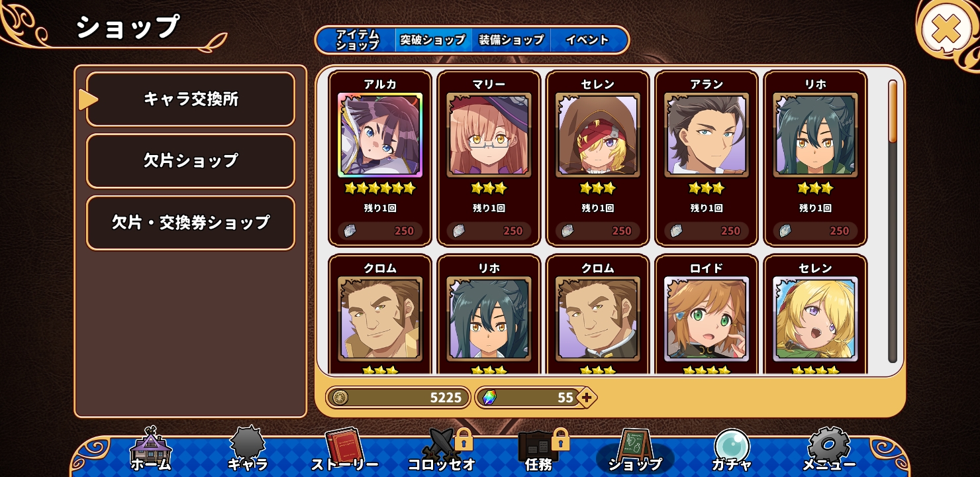
Task: Open the キャラ character icon
Action: (x=247, y=450)
